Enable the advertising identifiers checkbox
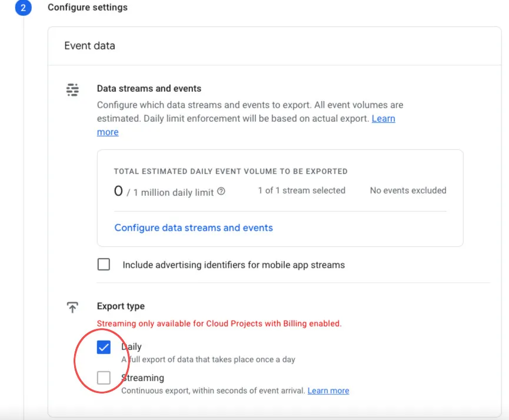Viewport: 509px width, 420px height. coord(104,265)
